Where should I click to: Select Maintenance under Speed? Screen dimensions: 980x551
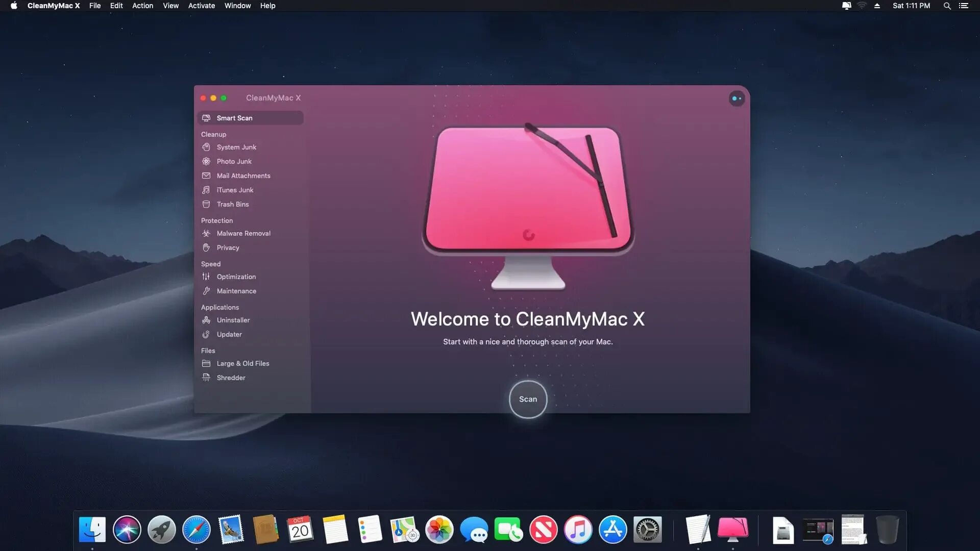tap(236, 291)
